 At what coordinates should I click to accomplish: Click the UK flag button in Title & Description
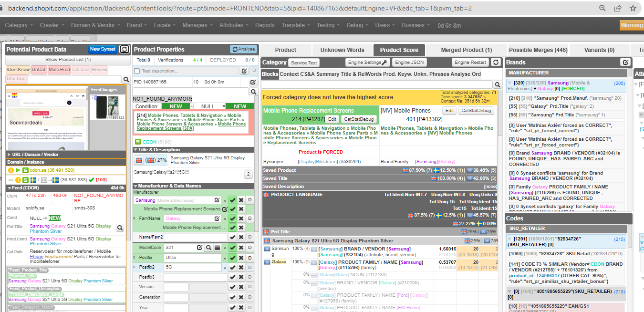139,160
